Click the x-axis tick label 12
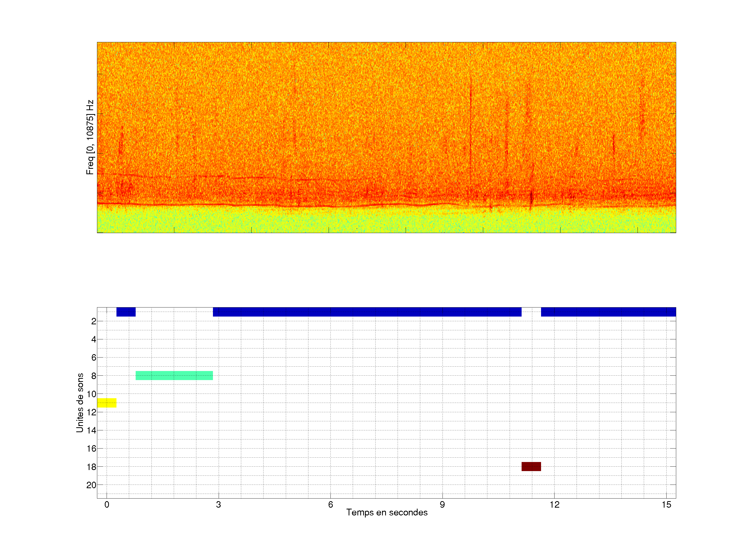The width and height of the screenshot is (747, 560). coord(555,505)
